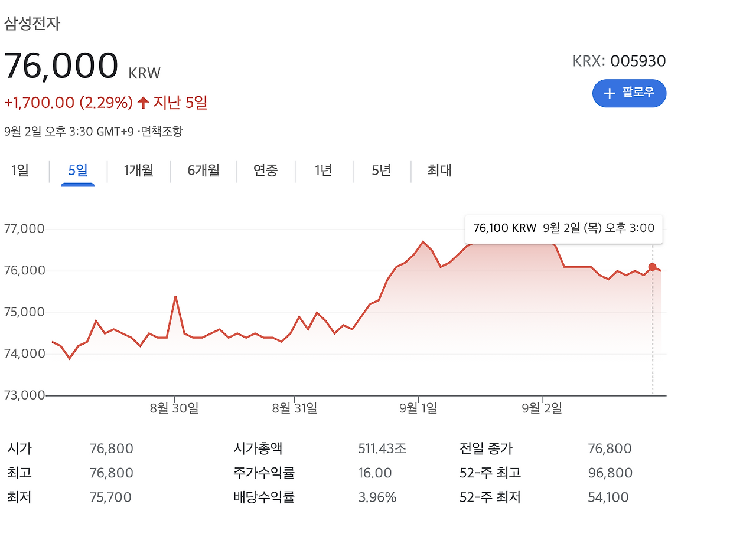The width and height of the screenshot is (756, 537).
Task: Switch to the 1일 chart tab
Action: (x=19, y=171)
